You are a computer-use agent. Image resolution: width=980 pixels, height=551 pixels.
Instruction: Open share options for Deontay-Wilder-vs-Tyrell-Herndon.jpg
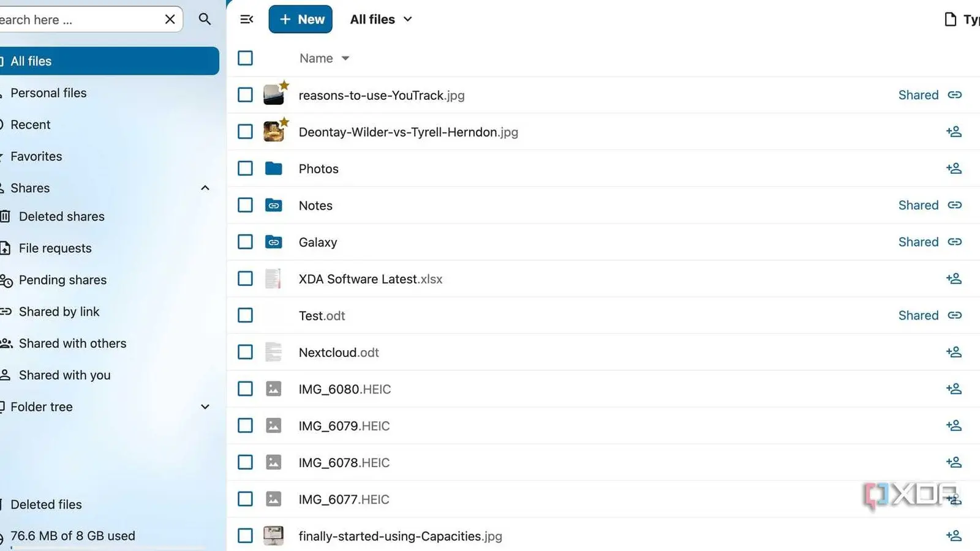tap(954, 132)
